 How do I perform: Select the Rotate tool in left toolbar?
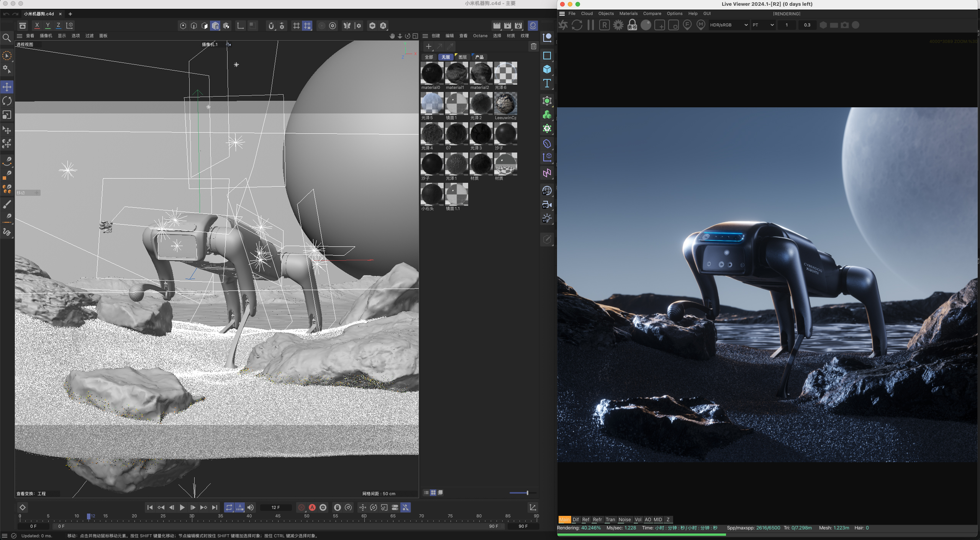coord(7,101)
